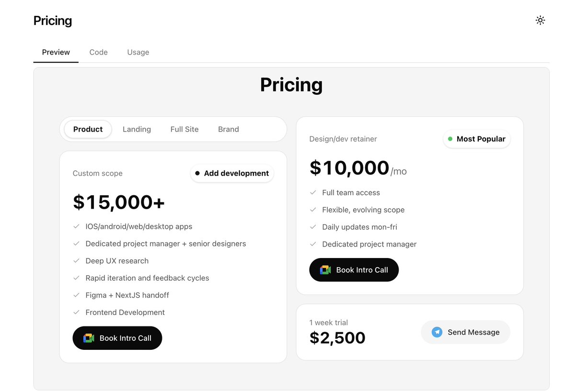The width and height of the screenshot is (575, 392).
Task: Click the Most Popular badge
Action: [477, 139]
